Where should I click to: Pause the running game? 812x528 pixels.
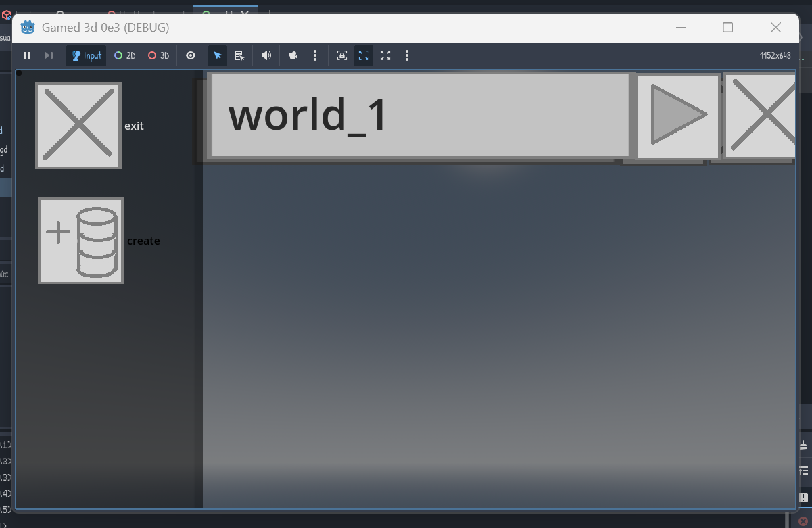(x=27, y=55)
